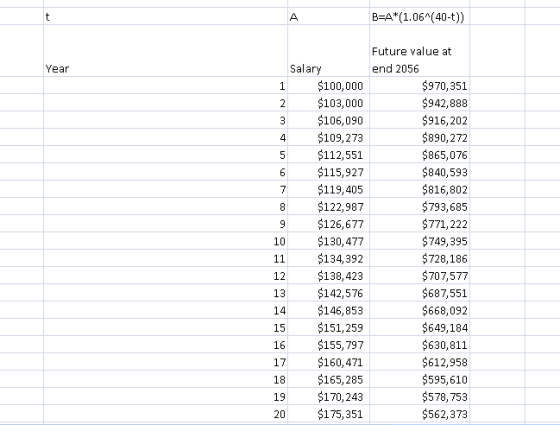The image size is (560, 425).
Task: Select future value cell $687,551
Action: pos(419,293)
